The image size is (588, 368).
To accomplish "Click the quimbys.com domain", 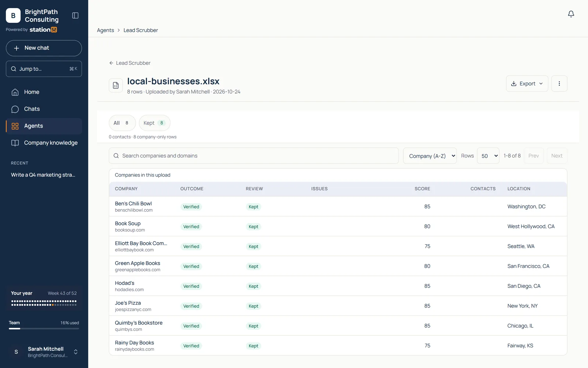I will [x=128, y=329].
